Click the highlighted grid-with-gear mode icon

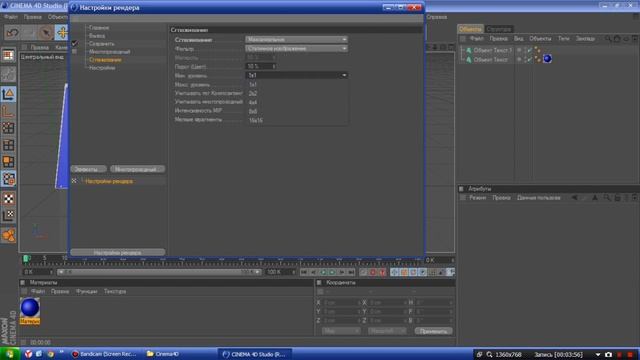click(8, 178)
